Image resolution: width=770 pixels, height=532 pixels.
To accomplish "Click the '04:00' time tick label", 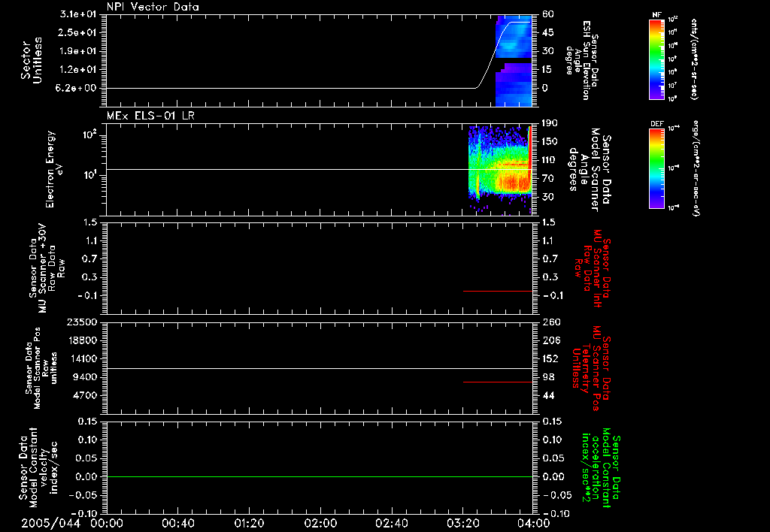I will tap(534, 523).
